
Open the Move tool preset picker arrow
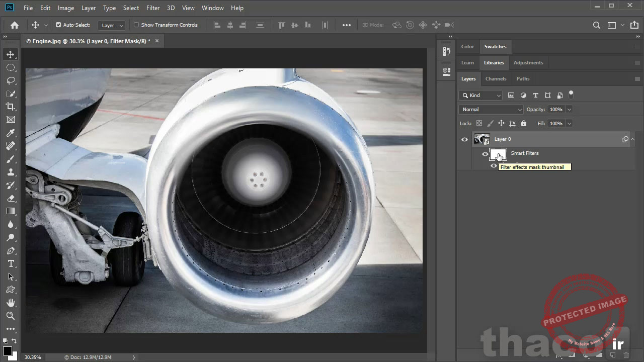(x=46, y=25)
